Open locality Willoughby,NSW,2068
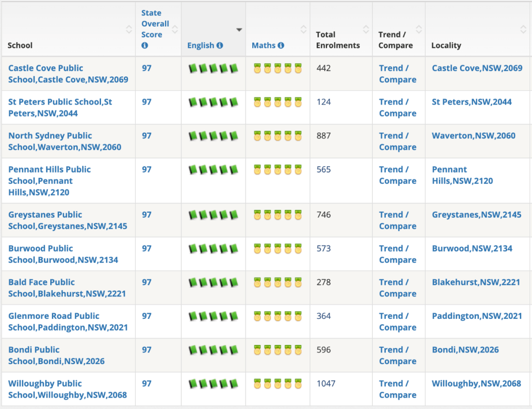 [x=476, y=383]
